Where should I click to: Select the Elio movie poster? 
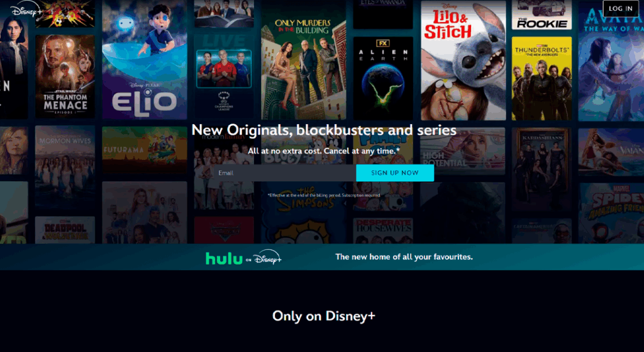[144, 60]
